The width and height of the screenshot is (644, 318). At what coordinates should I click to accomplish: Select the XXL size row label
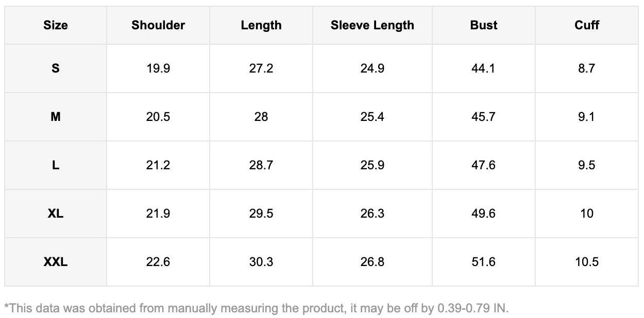pyautogui.click(x=56, y=262)
